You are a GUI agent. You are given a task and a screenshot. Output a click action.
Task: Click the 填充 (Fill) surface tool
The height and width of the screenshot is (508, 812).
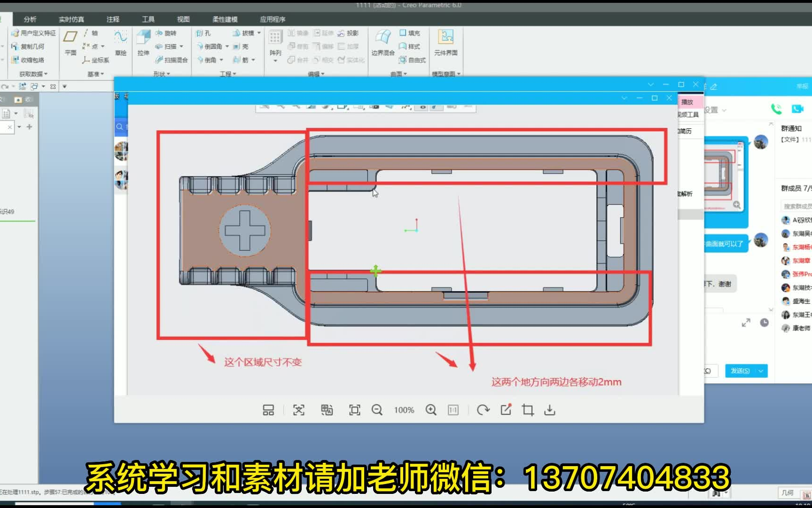click(410, 33)
